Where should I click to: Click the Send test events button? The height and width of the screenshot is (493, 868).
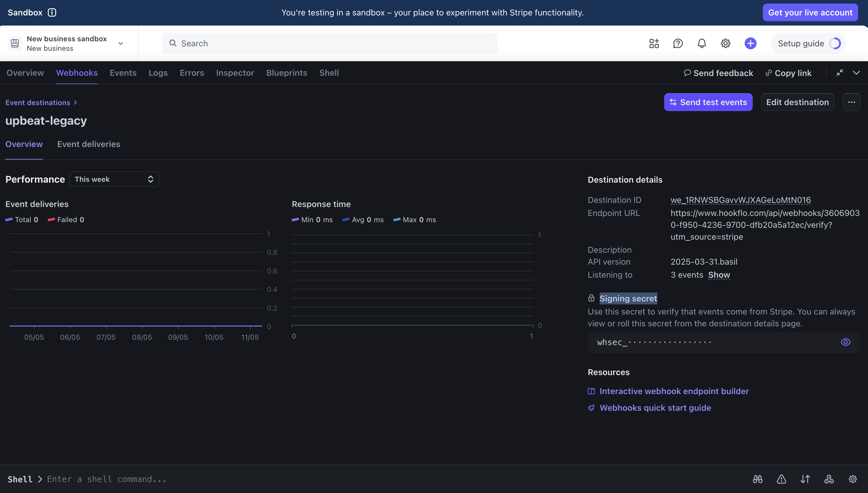click(x=708, y=102)
